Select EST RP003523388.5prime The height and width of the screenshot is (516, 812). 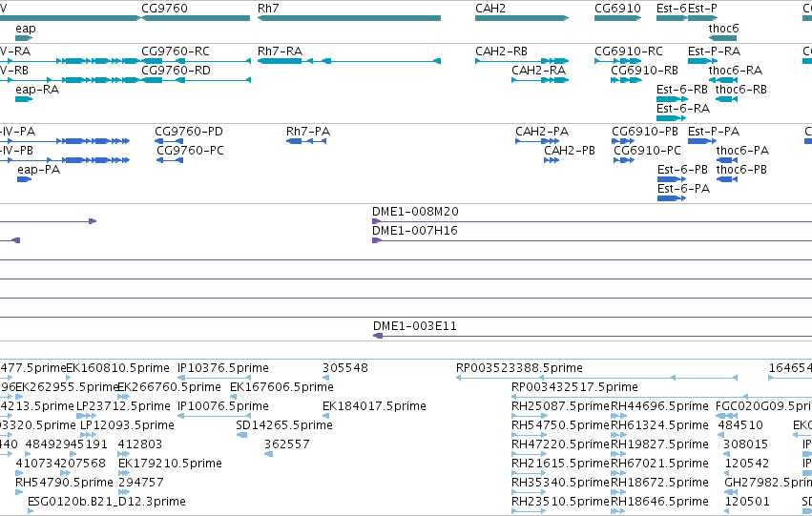tap(596, 378)
